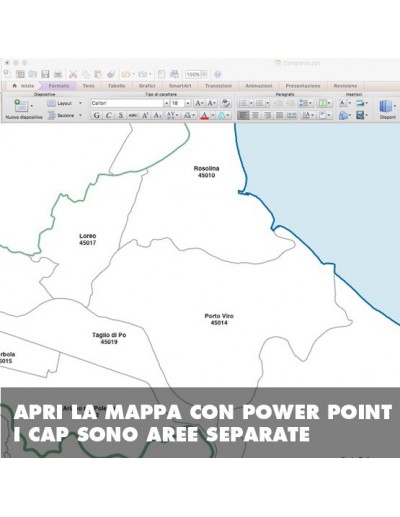The height and width of the screenshot is (517, 400).
Task: Select the Porto Viro 45014 map label
Action: tap(219, 319)
